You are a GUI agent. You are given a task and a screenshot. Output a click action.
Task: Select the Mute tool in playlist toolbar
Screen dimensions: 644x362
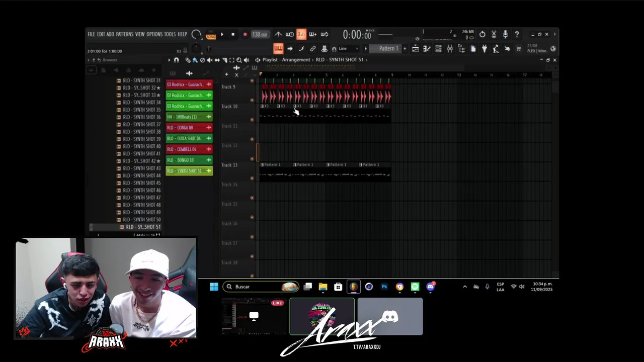tap(210, 60)
